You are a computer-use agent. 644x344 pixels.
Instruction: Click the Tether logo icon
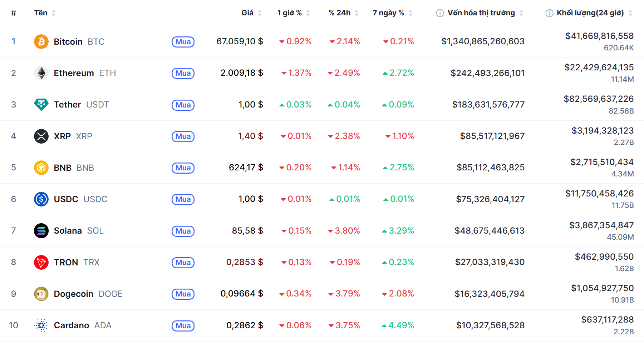41,105
